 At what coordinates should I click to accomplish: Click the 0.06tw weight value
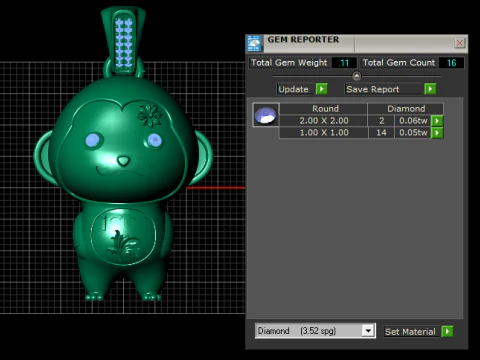point(413,121)
